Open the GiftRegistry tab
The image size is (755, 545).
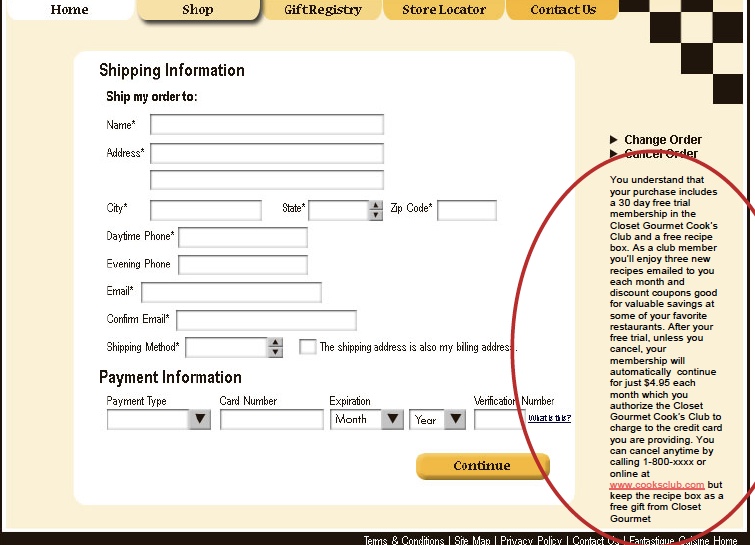point(323,10)
